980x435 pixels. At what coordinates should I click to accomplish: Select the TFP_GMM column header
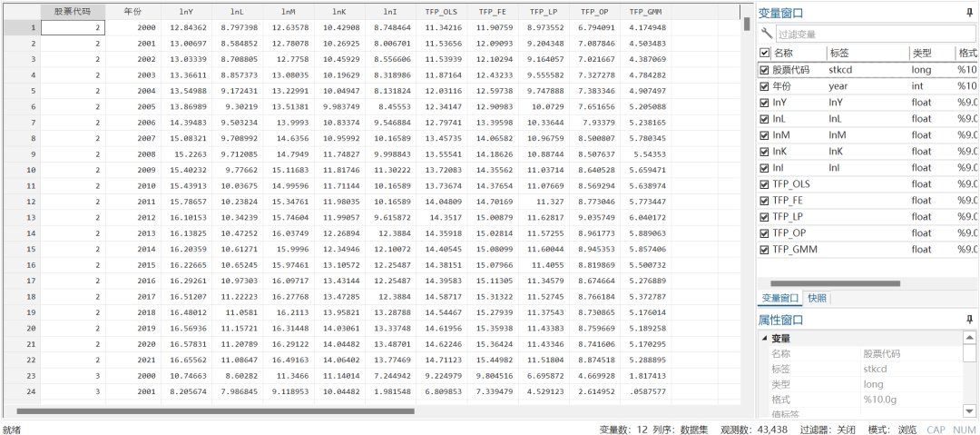click(x=646, y=11)
